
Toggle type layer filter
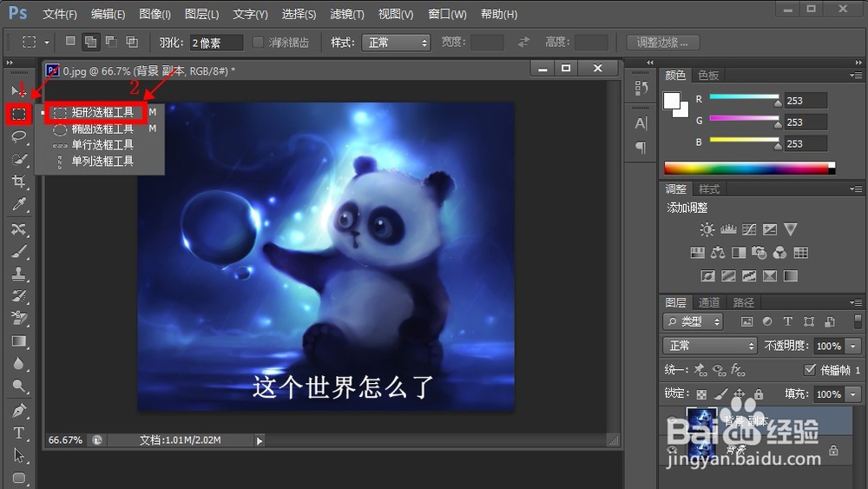tap(788, 321)
